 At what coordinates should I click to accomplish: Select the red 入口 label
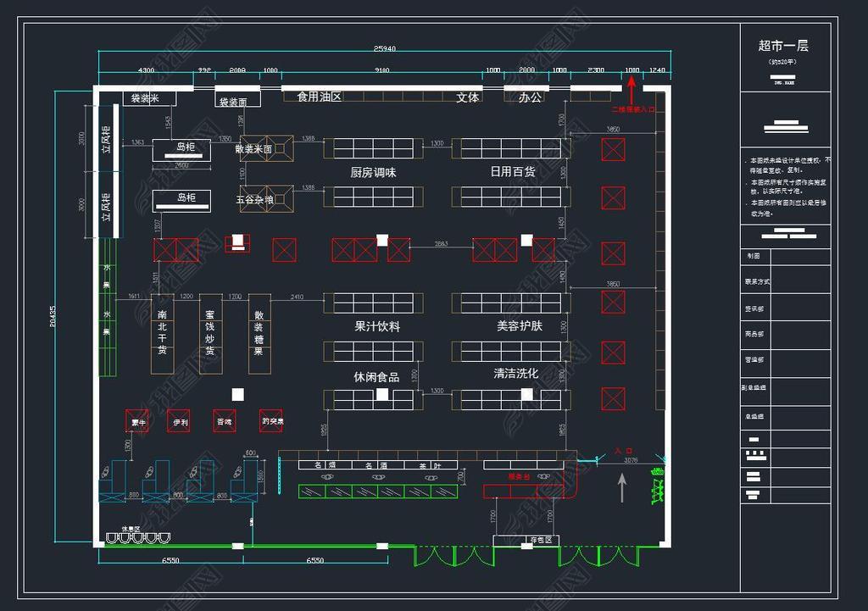pyautogui.click(x=623, y=451)
